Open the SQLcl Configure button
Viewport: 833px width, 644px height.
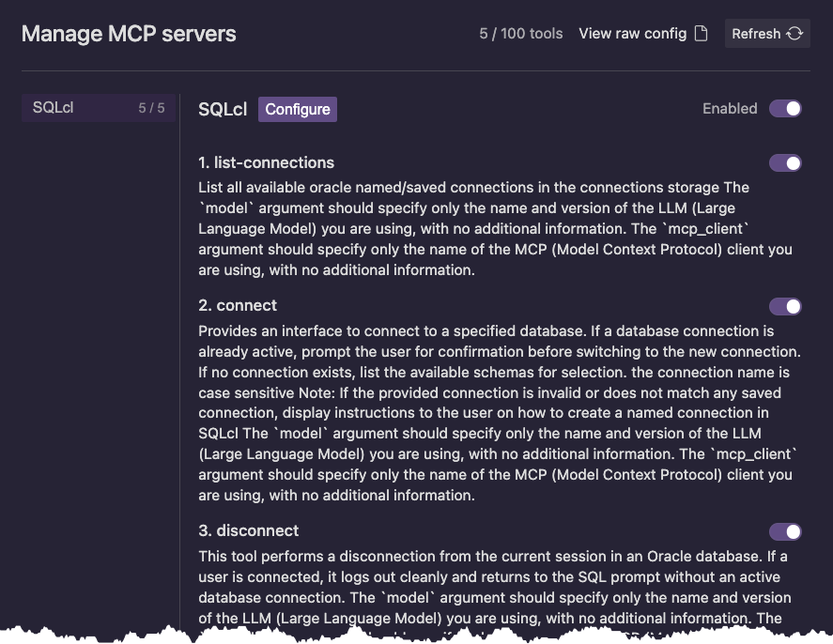297,109
